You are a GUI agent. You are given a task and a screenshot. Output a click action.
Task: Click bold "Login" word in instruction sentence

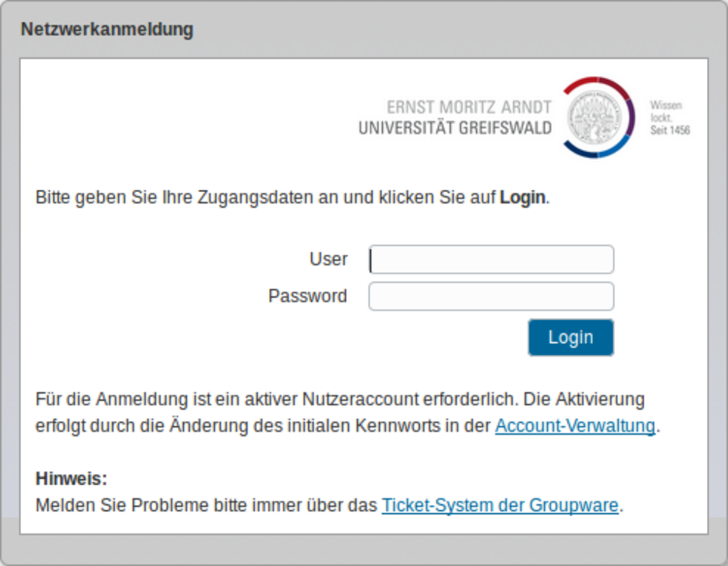(522, 198)
